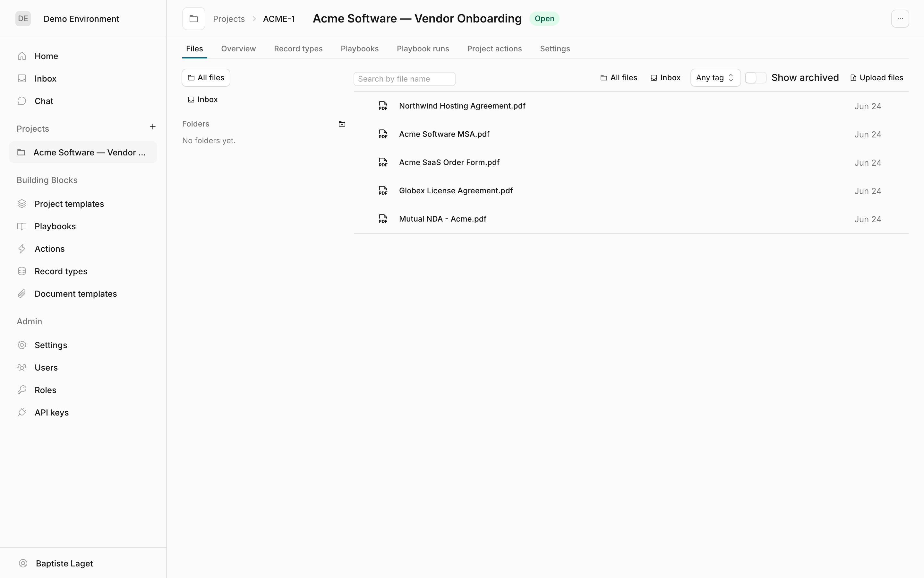Create a new folder with folder-plus icon
924x578 pixels.
point(342,124)
